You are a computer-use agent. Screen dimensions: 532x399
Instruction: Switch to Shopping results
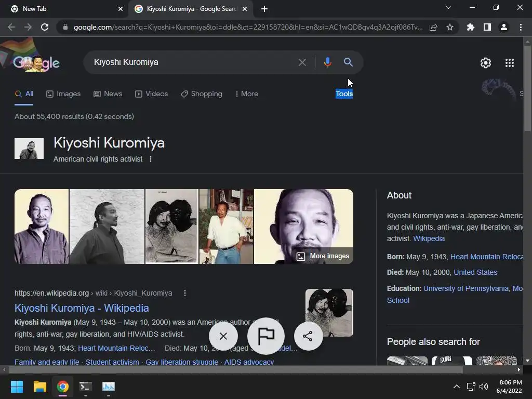pos(202,94)
